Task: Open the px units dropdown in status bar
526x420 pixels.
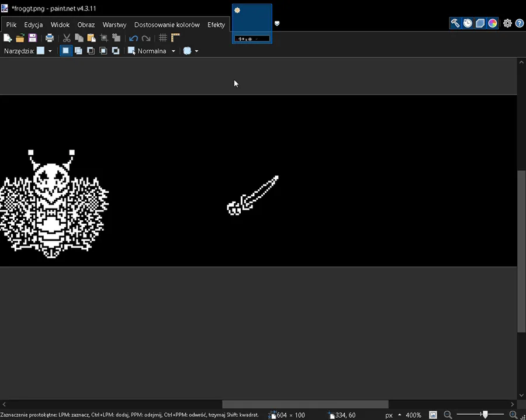Action: [393, 415]
